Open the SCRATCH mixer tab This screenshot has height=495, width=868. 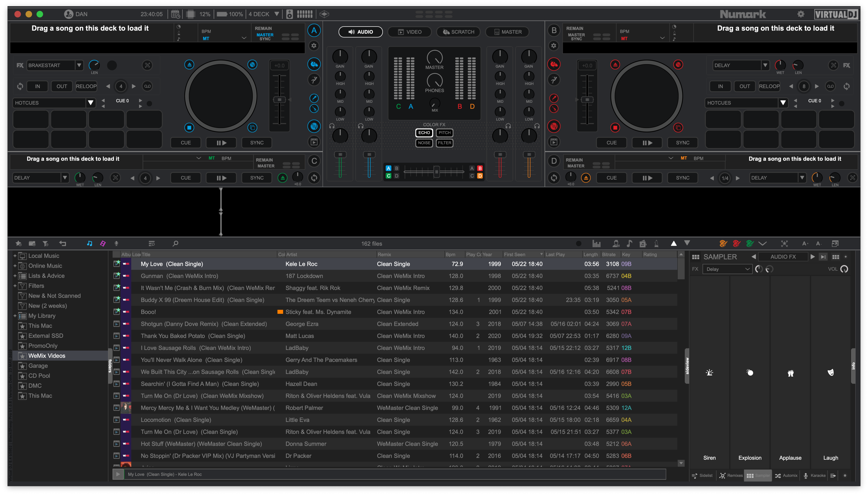pyautogui.click(x=458, y=32)
